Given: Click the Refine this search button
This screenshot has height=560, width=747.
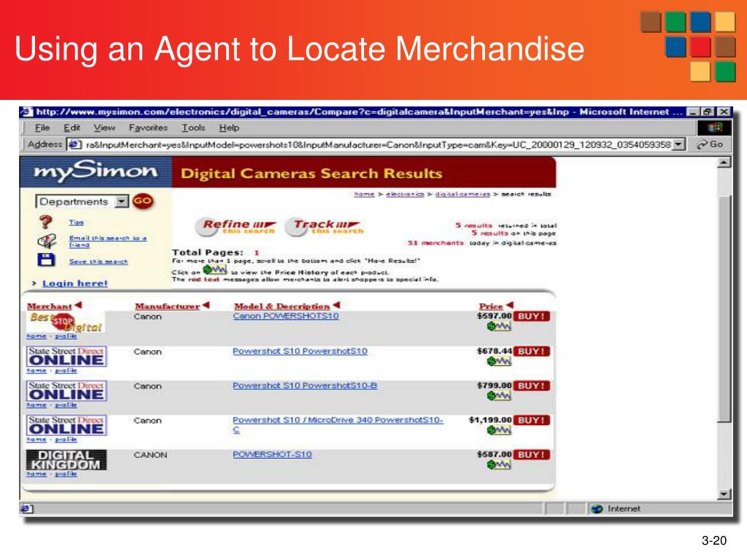Looking at the screenshot, I should (236, 226).
